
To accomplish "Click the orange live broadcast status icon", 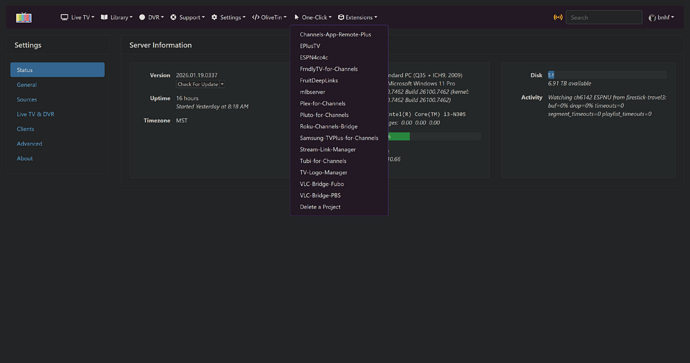I will tap(558, 18).
